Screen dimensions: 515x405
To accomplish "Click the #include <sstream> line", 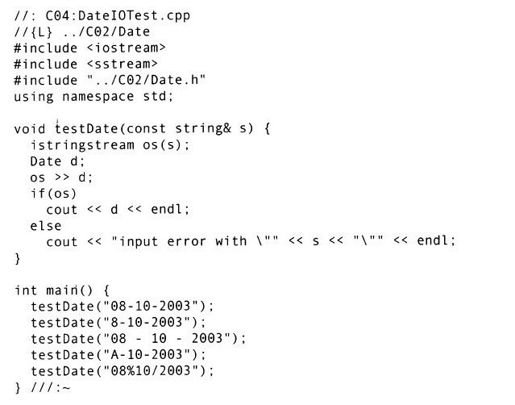I will pos(86,64).
